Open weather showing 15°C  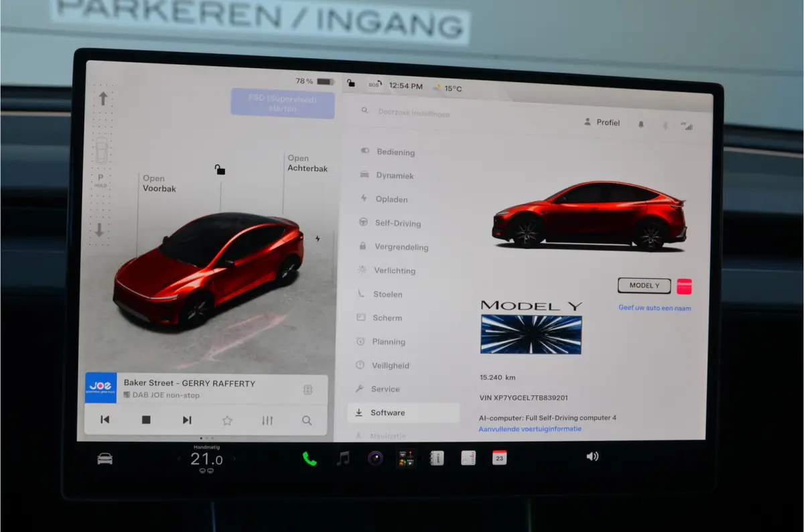[448, 88]
